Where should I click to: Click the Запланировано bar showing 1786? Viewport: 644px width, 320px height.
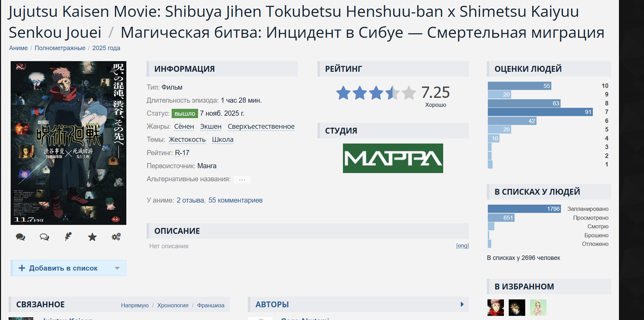click(524, 209)
